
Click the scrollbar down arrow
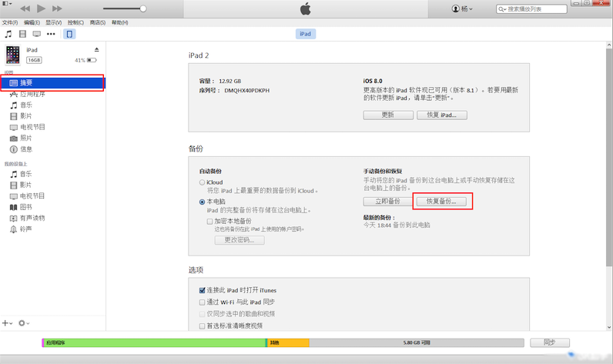609,327
